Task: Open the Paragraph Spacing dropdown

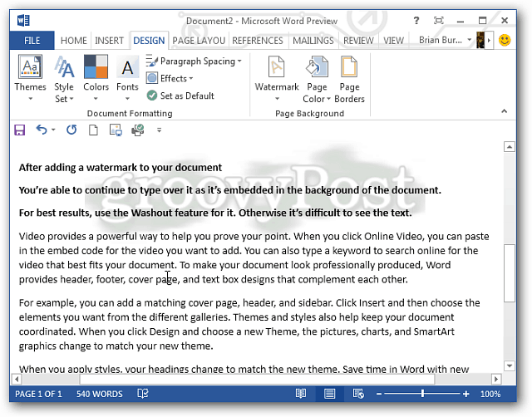Action: point(194,61)
